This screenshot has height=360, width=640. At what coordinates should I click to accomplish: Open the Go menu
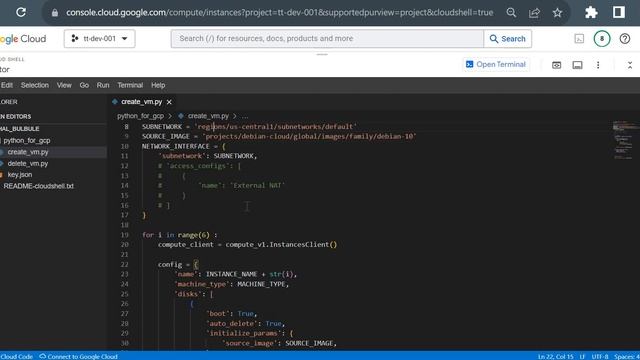tap(84, 85)
